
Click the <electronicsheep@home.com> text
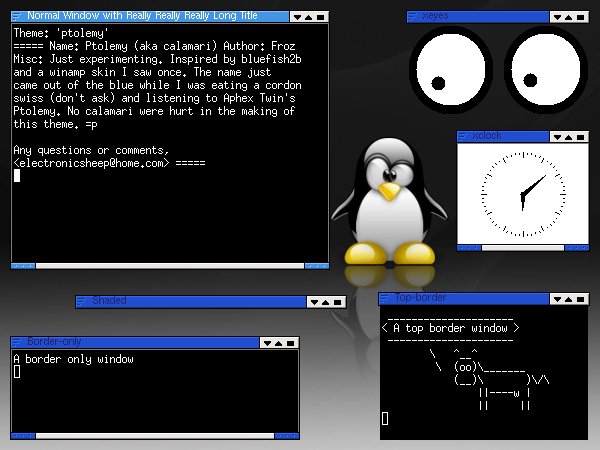pos(91,163)
